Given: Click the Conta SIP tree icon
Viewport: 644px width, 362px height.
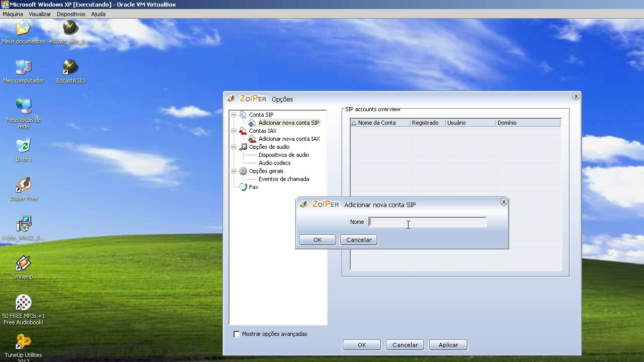Looking at the screenshot, I should click(x=243, y=115).
